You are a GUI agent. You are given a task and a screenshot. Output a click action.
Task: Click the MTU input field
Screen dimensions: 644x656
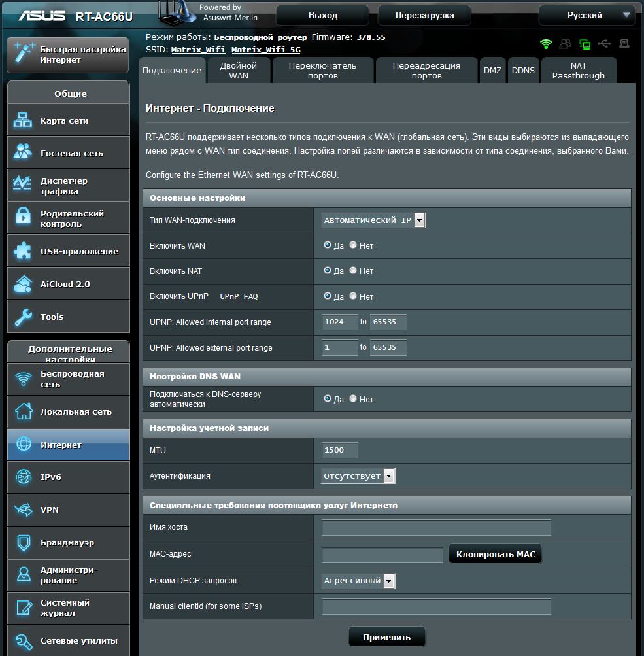tap(339, 450)
